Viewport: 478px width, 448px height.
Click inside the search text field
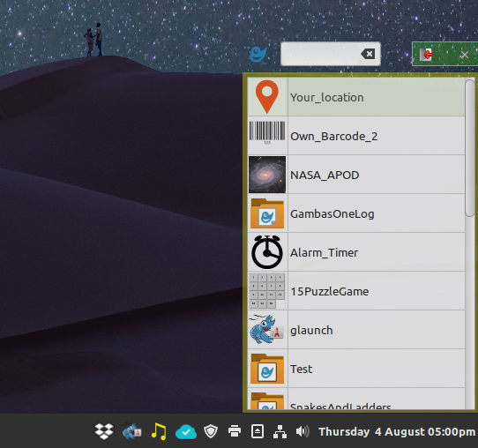pyautogui.click(x=319, y=54)
